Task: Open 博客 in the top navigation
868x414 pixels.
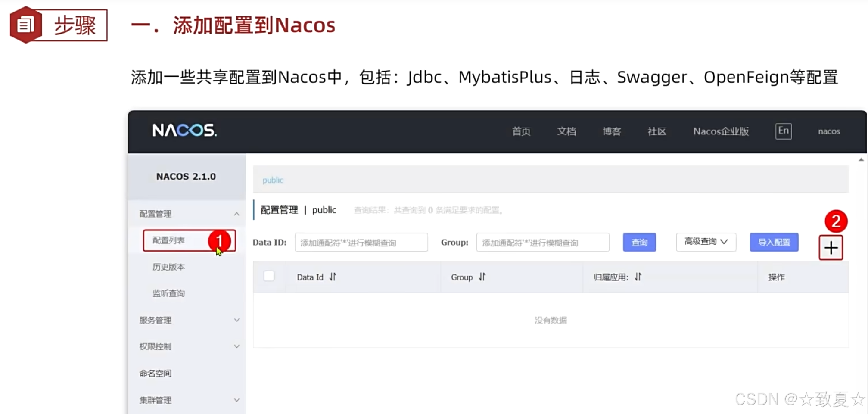Action: point(611,131)
